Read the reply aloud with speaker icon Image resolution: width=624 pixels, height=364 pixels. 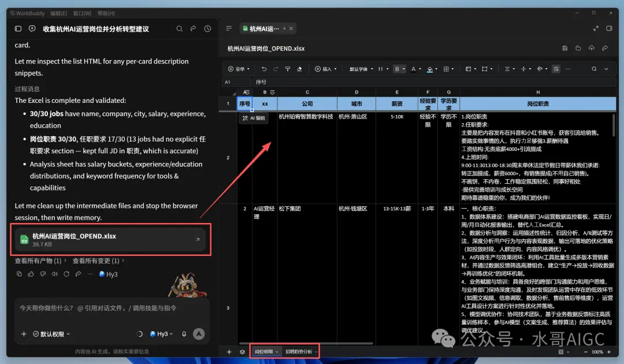(x=54, y=274)
